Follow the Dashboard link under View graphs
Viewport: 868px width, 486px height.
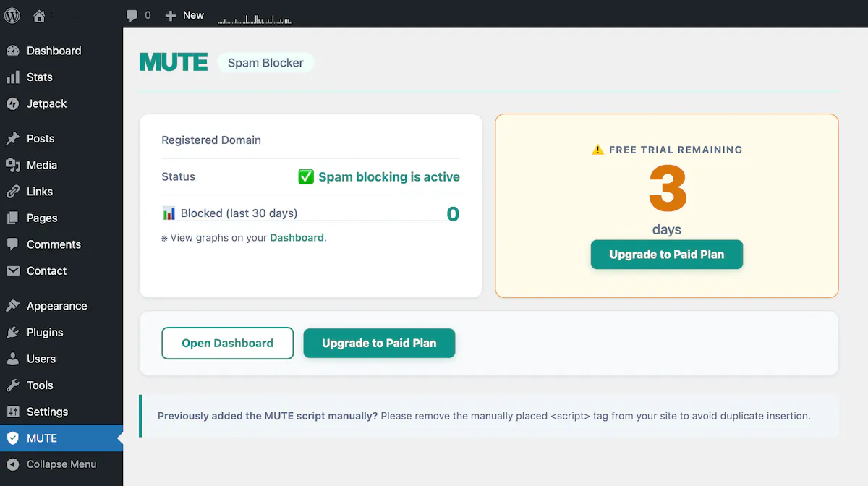[297, 237]
